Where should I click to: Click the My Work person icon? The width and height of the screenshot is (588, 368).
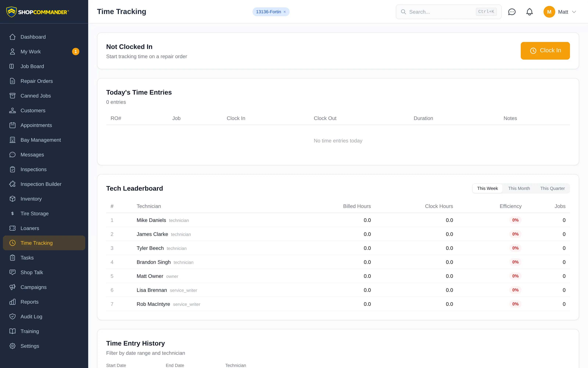pos(12,52)
